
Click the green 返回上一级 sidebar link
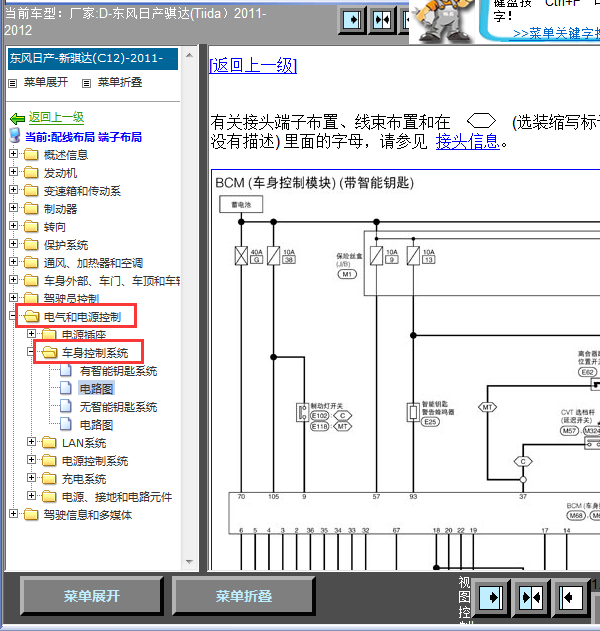(x=56, y=117)
